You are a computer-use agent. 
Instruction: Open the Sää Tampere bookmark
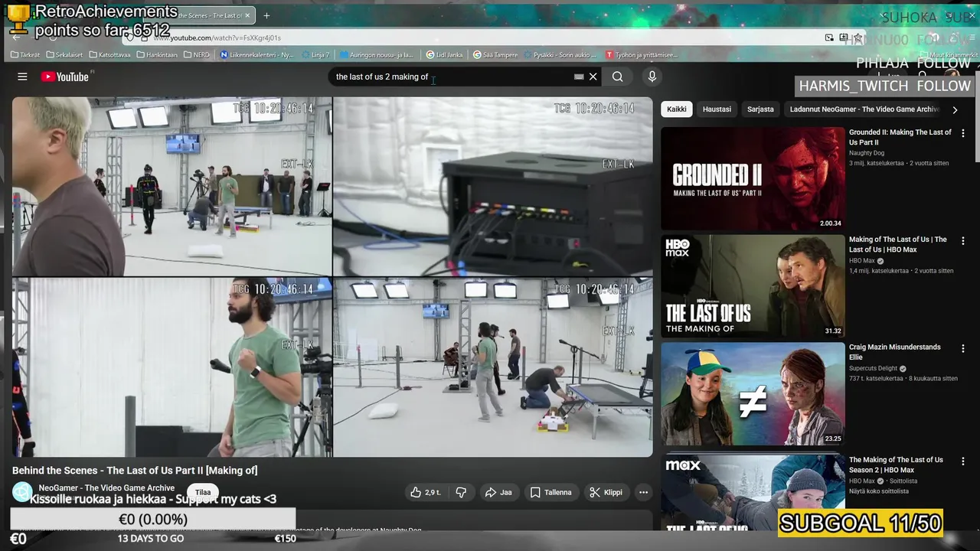coord(495,55)
